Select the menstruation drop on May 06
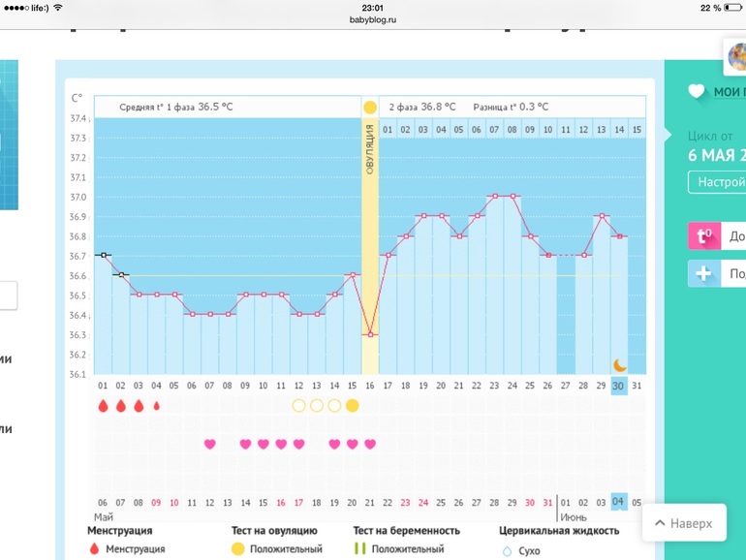The image size is (746, 560). 103,406
